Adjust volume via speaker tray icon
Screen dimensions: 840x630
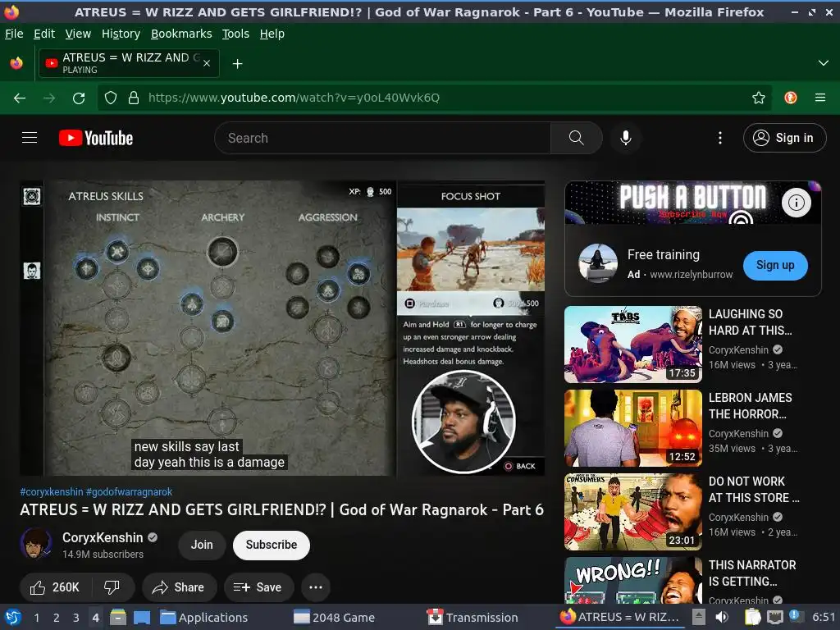click(722, 617)
